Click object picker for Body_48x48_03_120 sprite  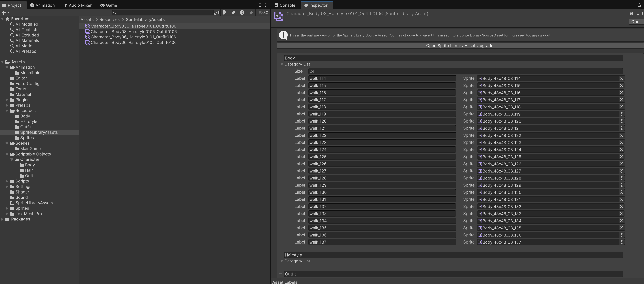coord(621,121)
